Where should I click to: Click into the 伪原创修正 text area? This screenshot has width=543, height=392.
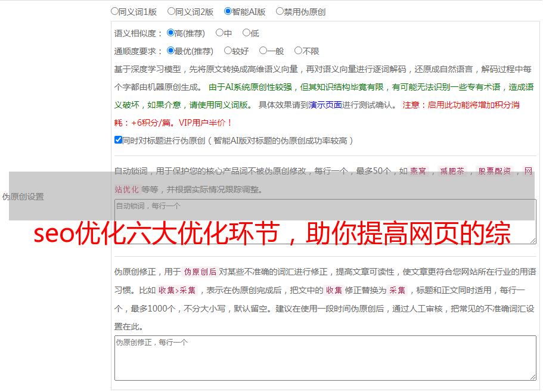(325, 358)
